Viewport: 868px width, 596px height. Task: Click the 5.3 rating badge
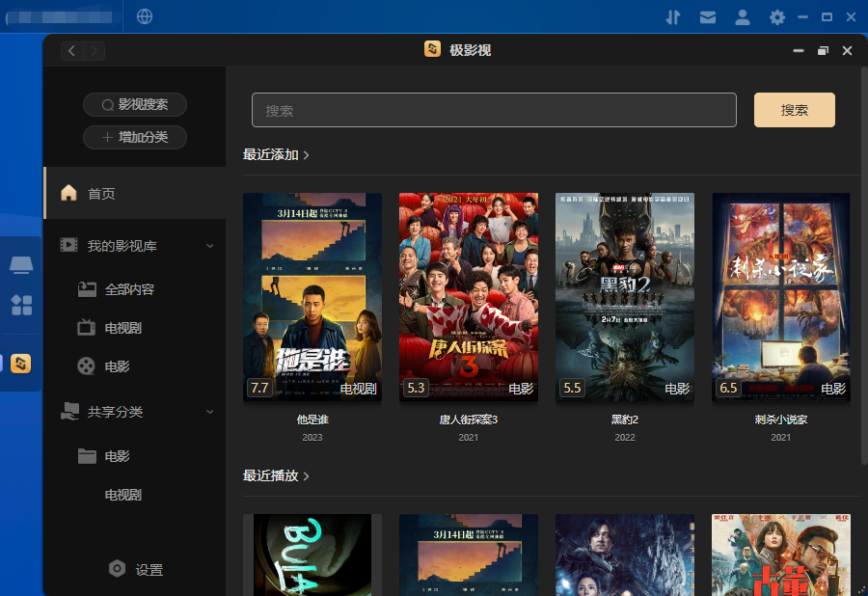(416, 388)
